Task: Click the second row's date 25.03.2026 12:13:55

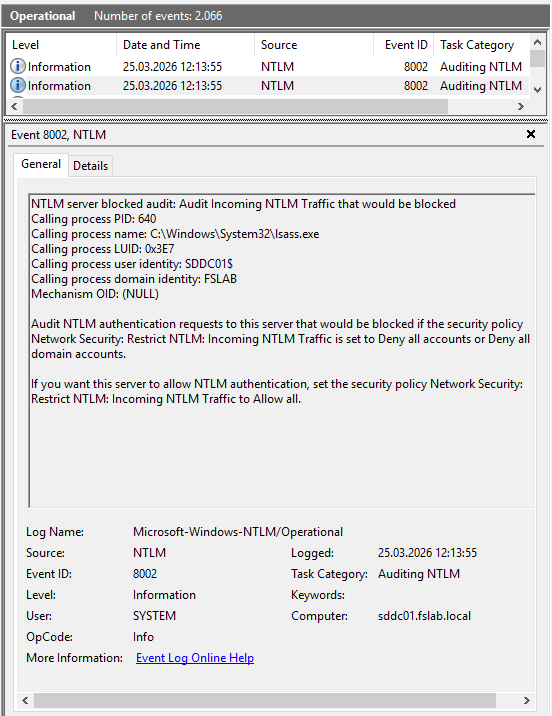Action: [x=173, y=86]
